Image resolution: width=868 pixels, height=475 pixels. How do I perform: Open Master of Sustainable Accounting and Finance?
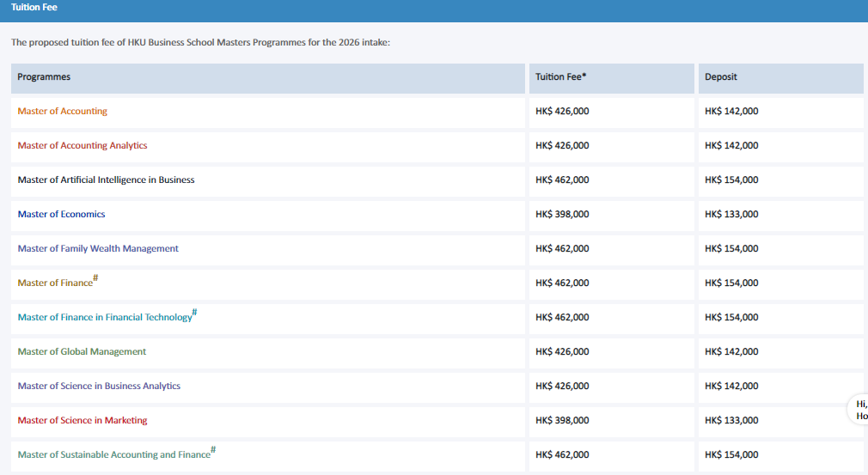pyautogui.click(x=113, y=454)
